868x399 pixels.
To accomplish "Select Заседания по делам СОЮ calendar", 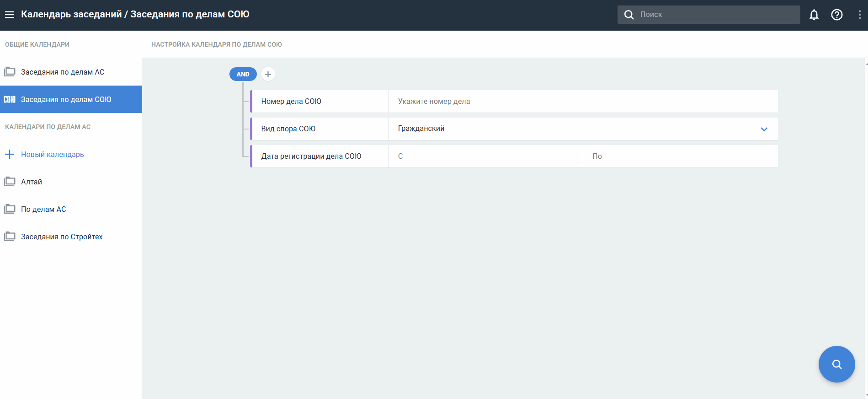I will tap(66, 99).
